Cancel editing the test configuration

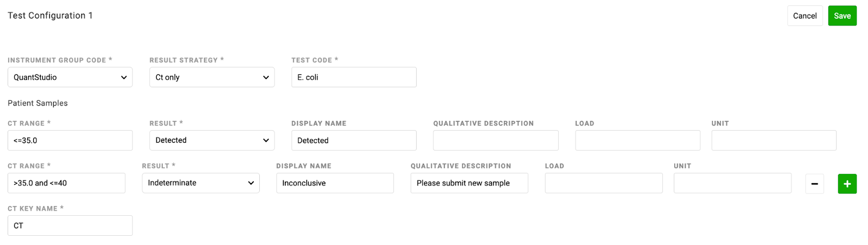point(805,16)
